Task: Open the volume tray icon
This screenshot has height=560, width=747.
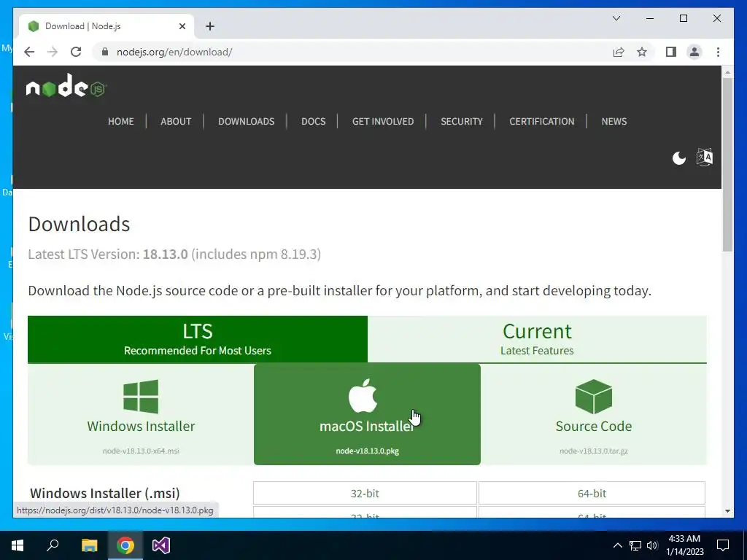Action: coord(653,545)
